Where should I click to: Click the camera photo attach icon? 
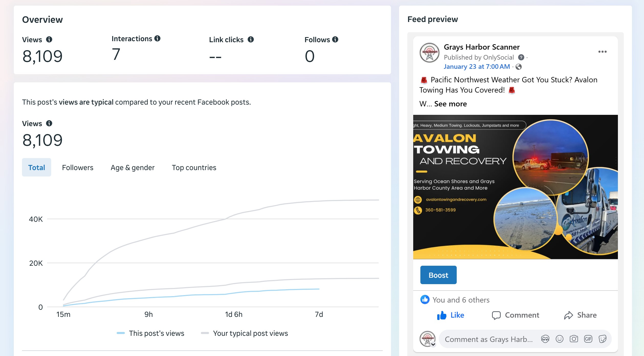[x=574, y=339]
